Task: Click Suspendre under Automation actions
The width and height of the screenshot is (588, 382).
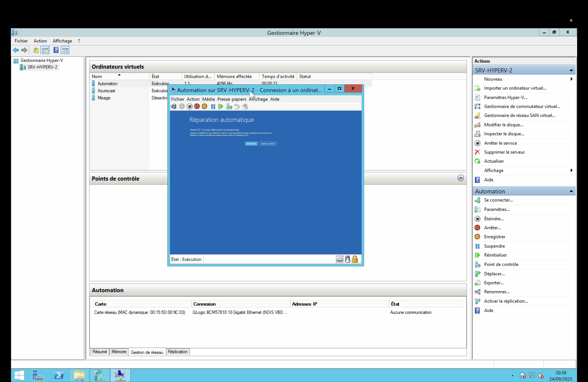Action: (494, 246)
